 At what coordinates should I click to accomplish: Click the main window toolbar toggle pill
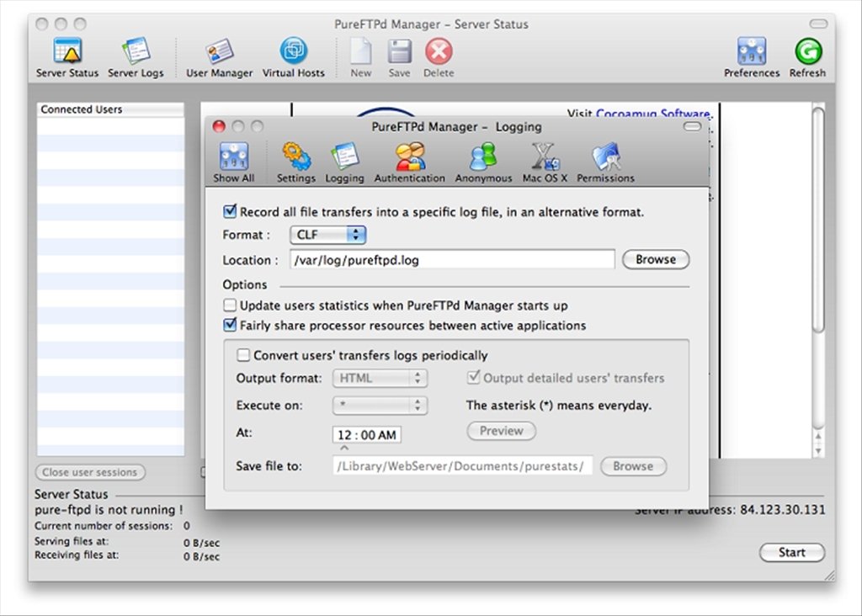pyautogui.click(x=818, y=24)
